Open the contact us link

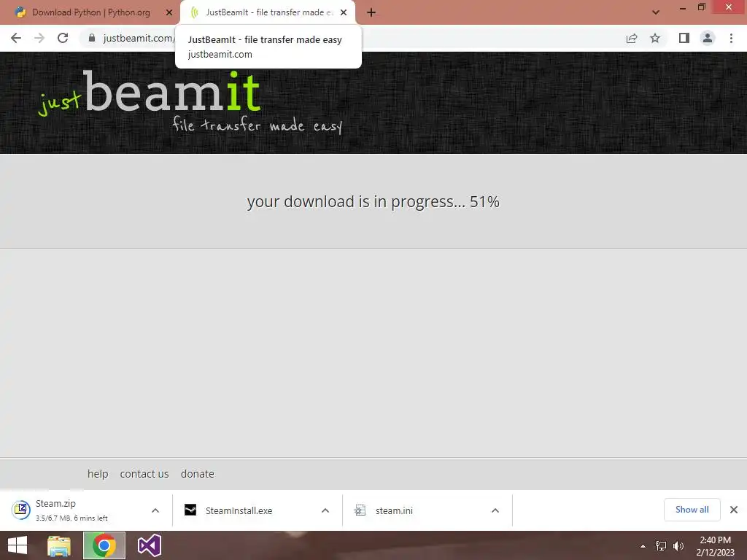144,474
